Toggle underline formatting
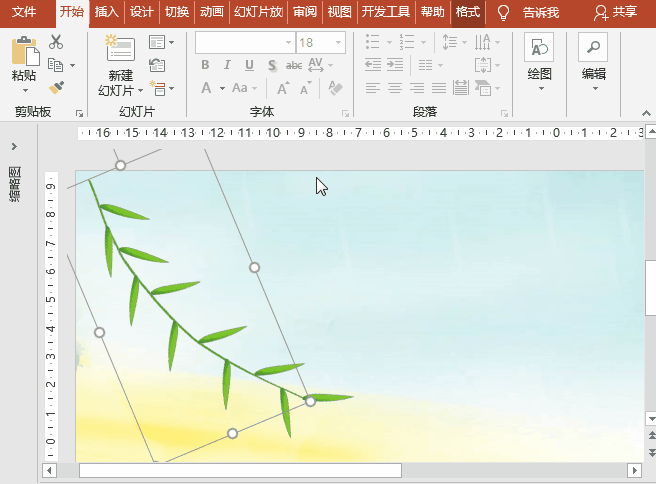Image resolution: width=656 pixels, height=484 pixels. click(x=249, y=65)
